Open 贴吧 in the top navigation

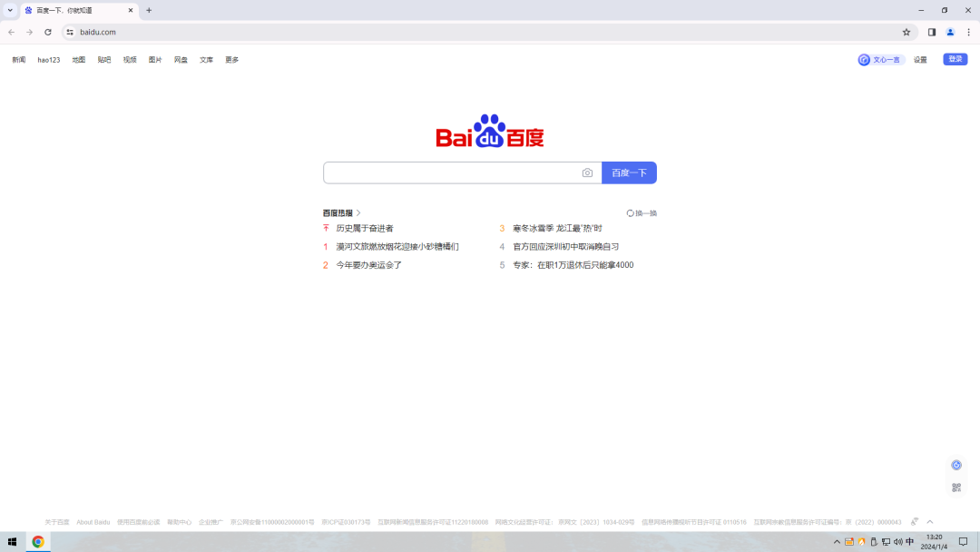pyautogui.click(x=104, y=60)
